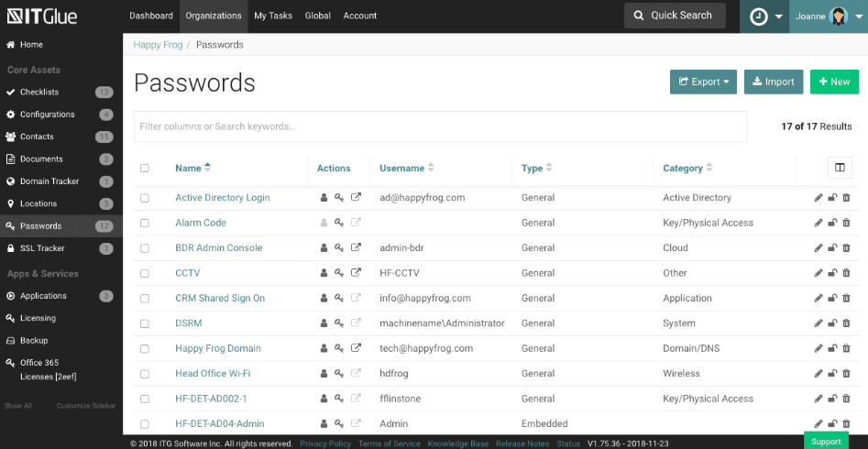868x449 pixels.
Task: Click the IT Glue logo
Action: [x=42, y=16]
